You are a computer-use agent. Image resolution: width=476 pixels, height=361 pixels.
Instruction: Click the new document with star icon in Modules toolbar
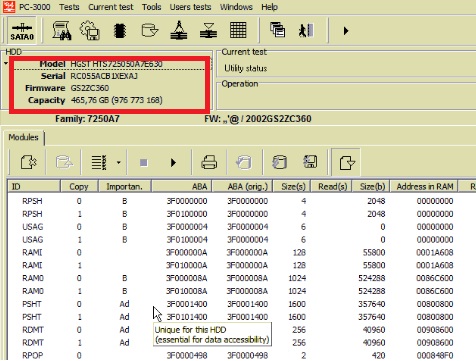click(28, 163)
